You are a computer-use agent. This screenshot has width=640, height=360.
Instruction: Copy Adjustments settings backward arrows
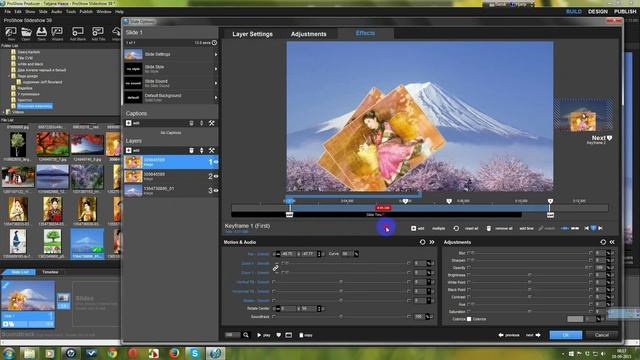612,242
